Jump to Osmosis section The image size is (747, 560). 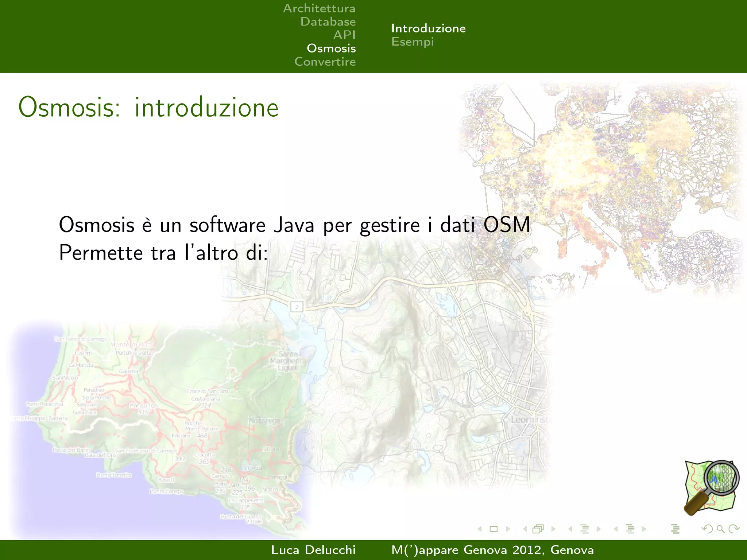coord(331,48)
